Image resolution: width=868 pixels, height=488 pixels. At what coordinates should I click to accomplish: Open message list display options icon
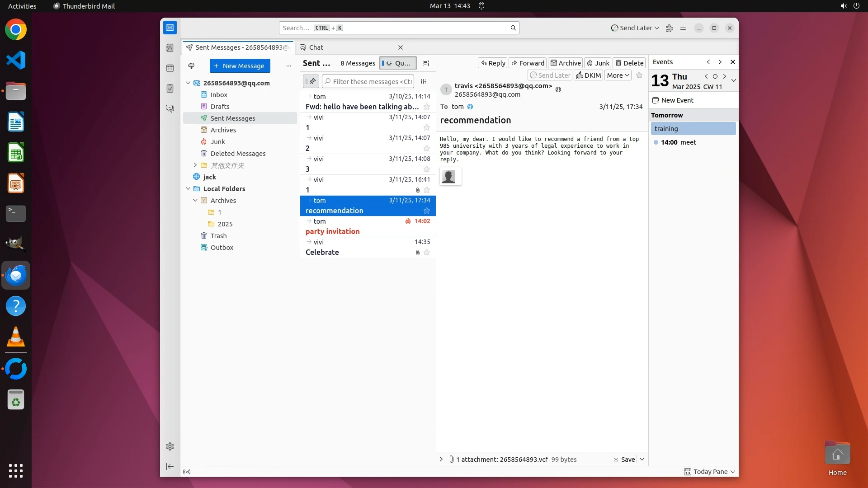426,63
